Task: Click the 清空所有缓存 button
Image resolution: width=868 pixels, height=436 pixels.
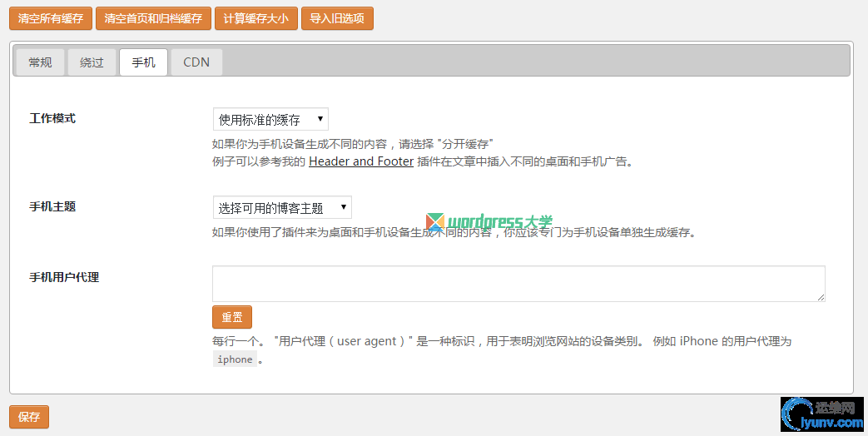Action: pyautogui.click(x=51, y=18)
